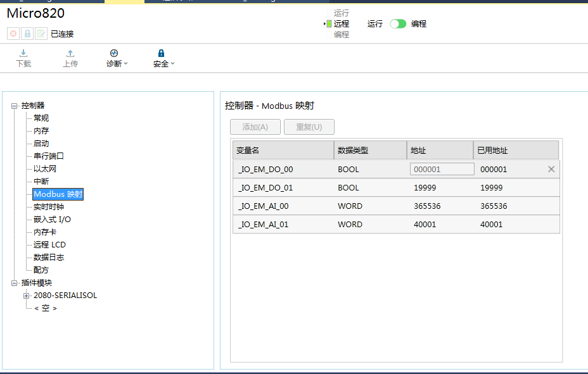Toggle the 运行/编程 mode switch

398,24
